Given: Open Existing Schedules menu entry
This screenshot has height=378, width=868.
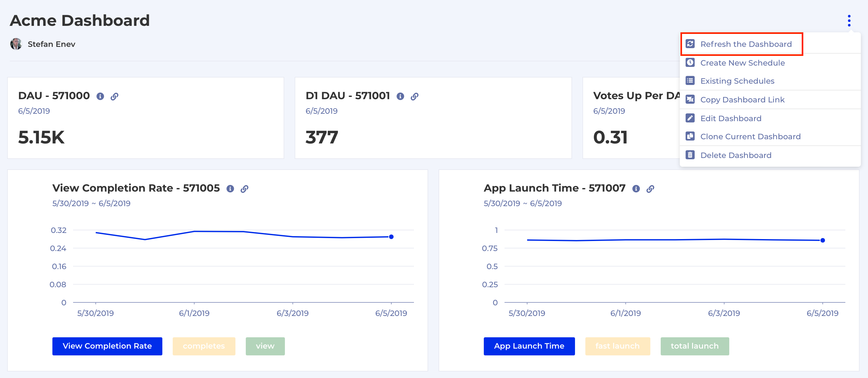Looking at the screenshot, I should click(x=737, y=81).
